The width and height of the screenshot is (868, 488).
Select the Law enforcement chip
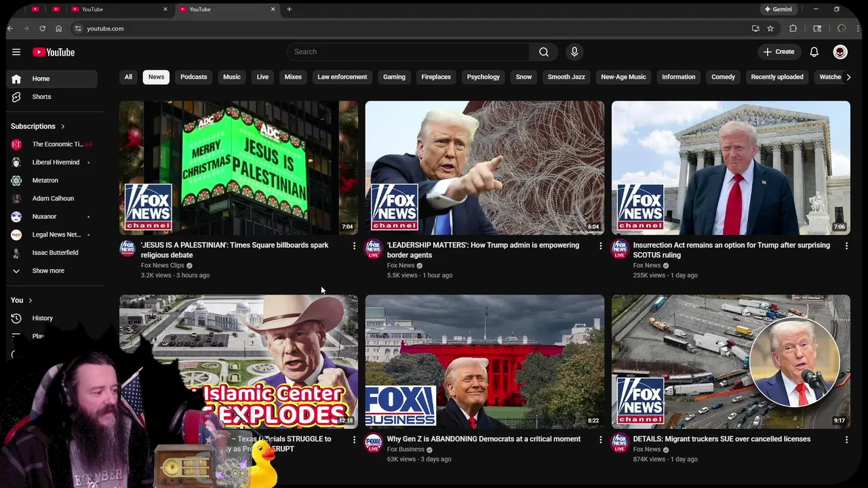coord(342,77)
